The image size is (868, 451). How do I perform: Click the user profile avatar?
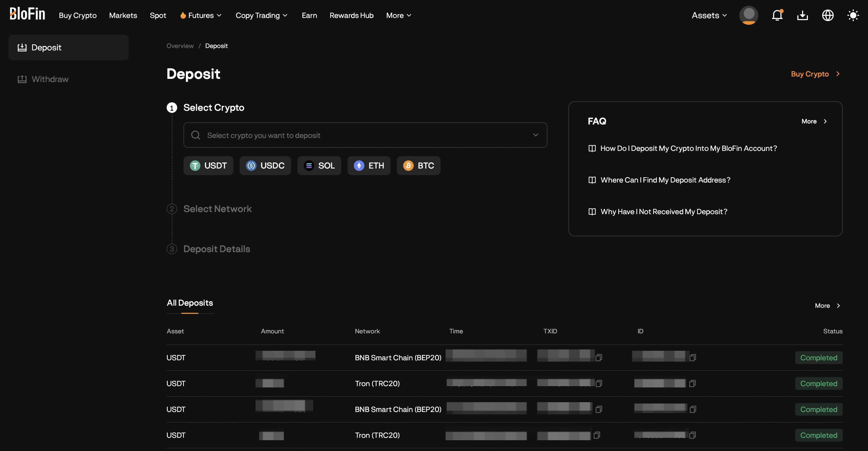(x=748, y=15)
